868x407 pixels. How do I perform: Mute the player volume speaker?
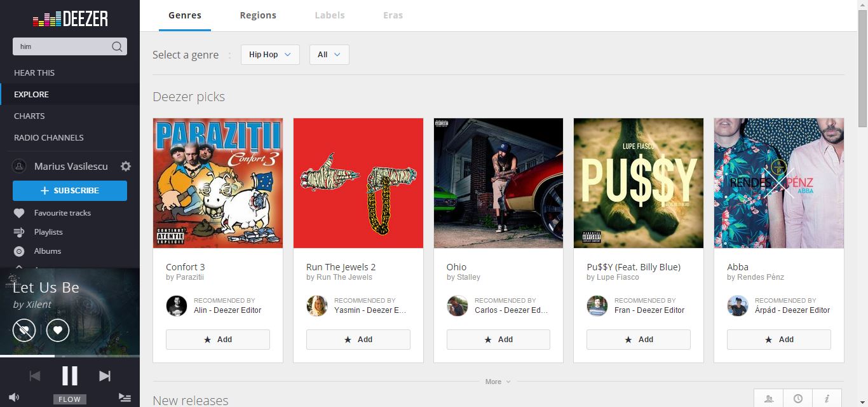pos(14,397)
